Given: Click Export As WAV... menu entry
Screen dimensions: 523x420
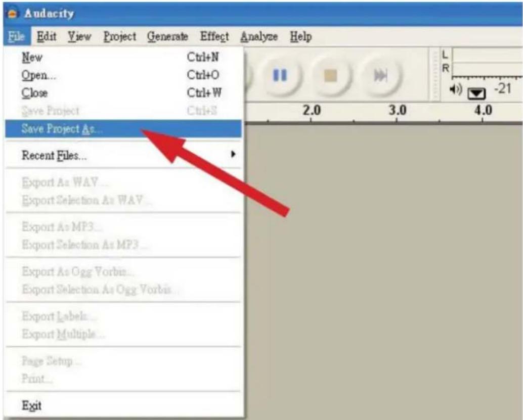Looking at the screenshot, I should click(x=123, y=182).
